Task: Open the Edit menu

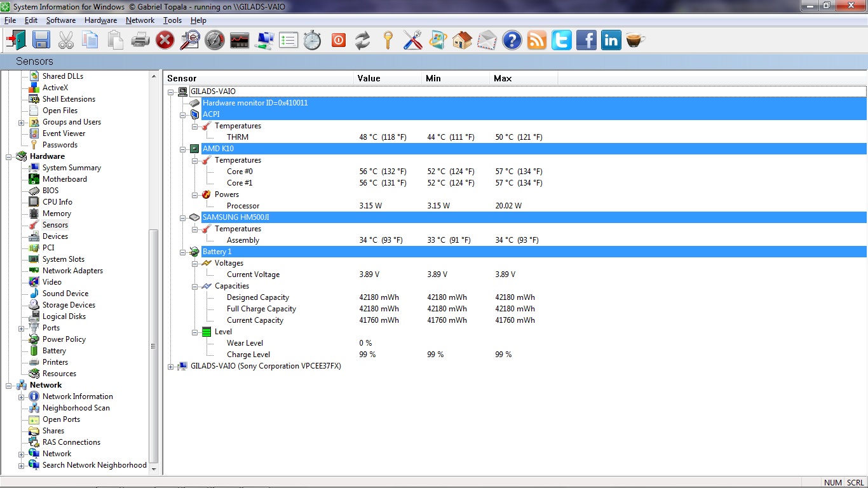Action: coord(31,20)
